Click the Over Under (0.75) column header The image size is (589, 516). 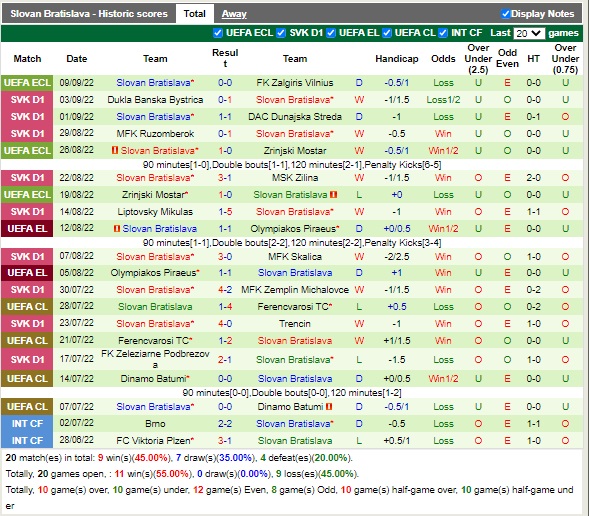tap(565, 59)
